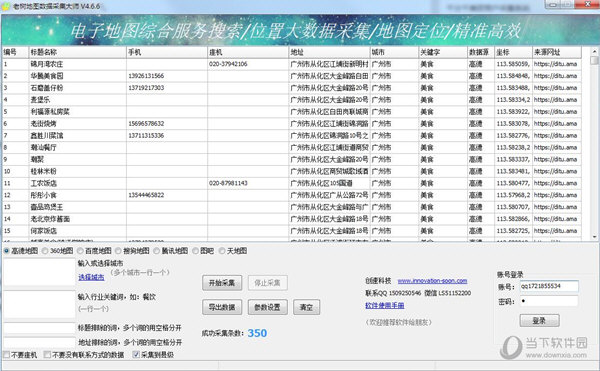Image resolution: width=600 pixels, height=371 pixels.
Task: Focus the industry keyword text box
Action: point(39,304)
